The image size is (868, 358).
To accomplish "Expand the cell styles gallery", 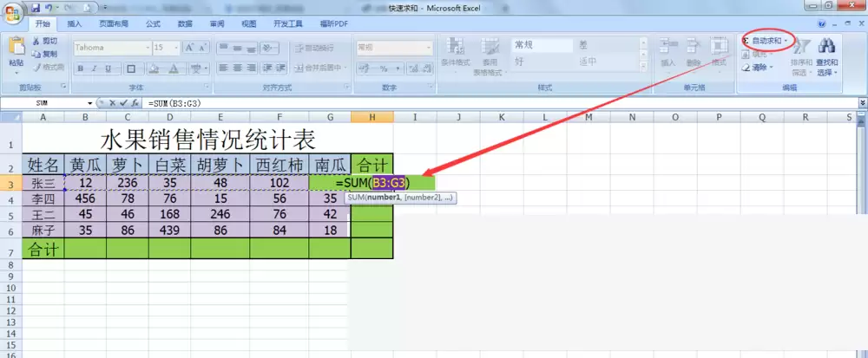I will coord(644,66).
